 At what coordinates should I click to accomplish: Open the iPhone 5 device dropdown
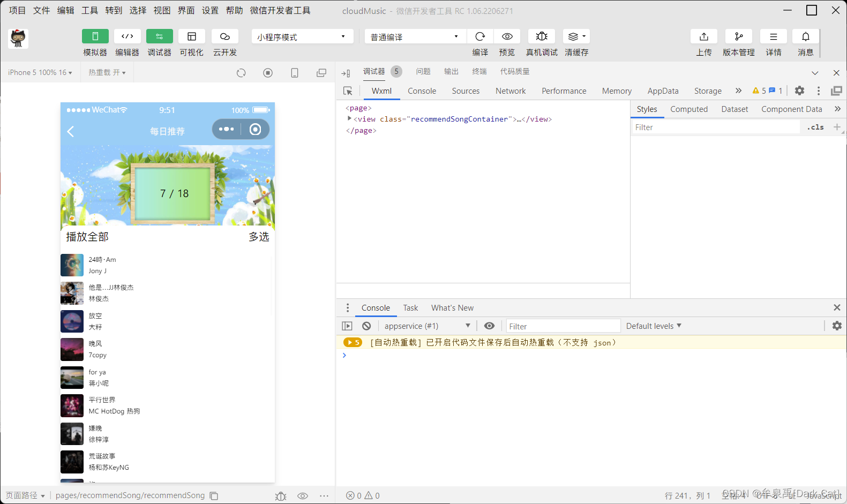(x=40, y=72)
